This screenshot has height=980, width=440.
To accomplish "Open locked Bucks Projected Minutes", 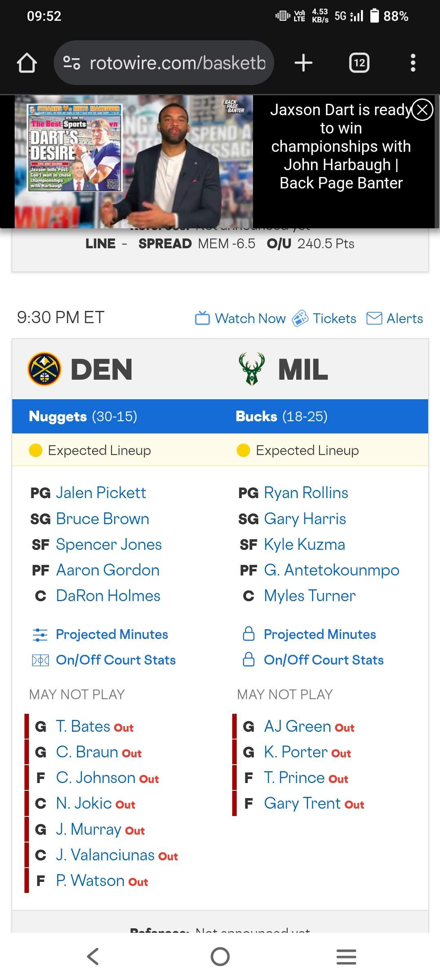I will tap(319, 634).
